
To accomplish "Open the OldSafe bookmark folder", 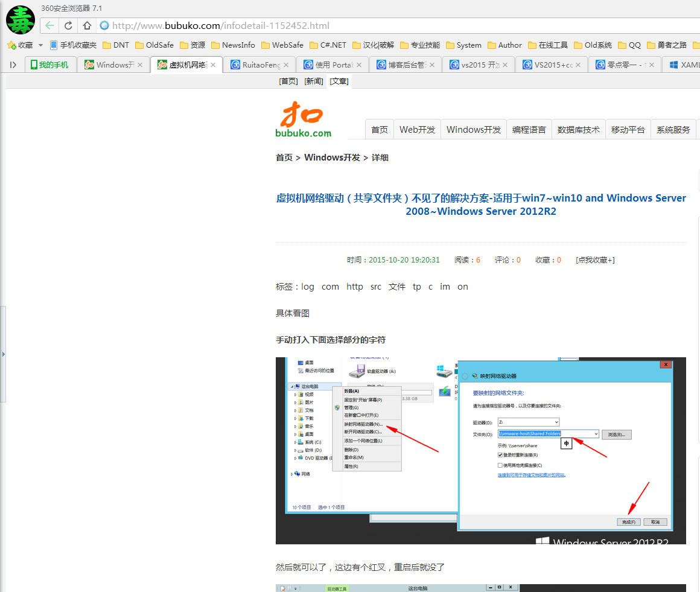I will (154, 45).
